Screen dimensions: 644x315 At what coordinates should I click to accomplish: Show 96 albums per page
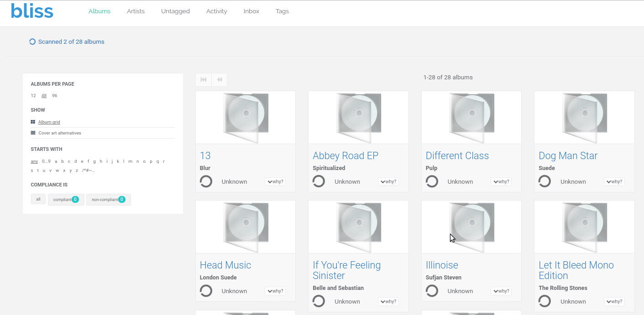point(55,96)
